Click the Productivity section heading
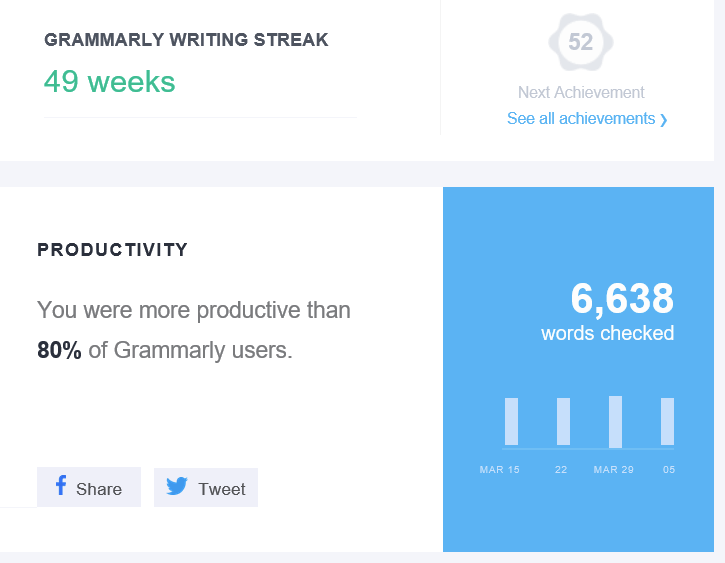Screen dimensions: 725x563 112,250
